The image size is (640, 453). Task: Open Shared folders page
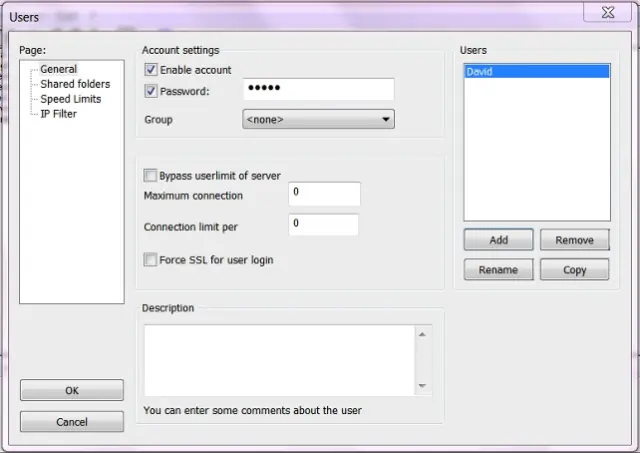75,85
